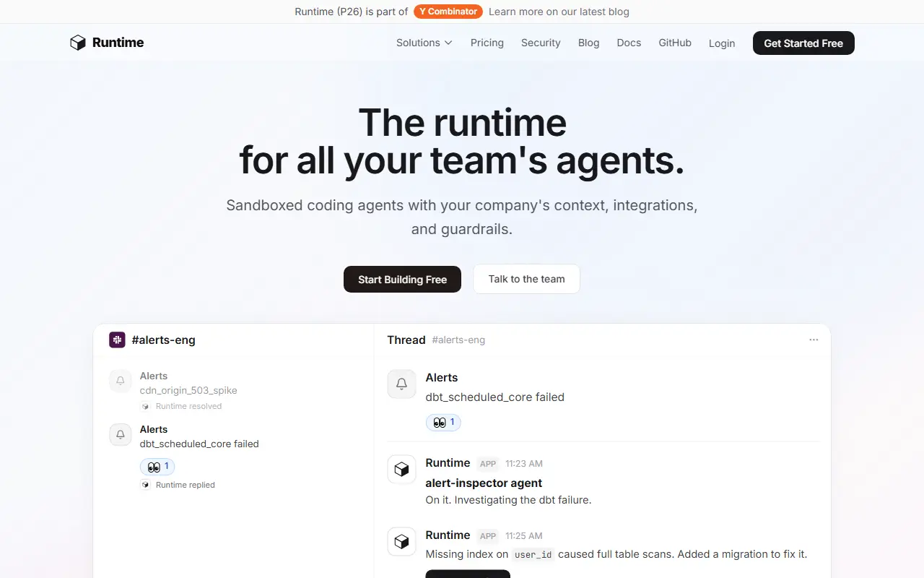
Task: Click the small cube icon next to Runtime replied
Action: point(145,485)
